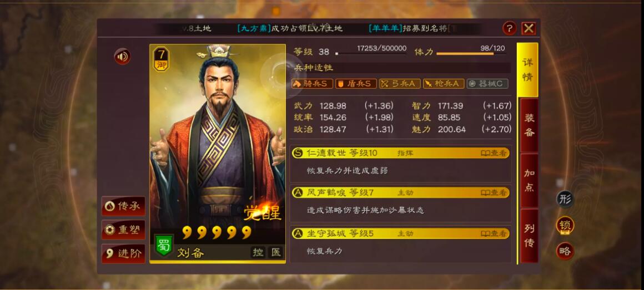The width and height of the screenshot is (644, 290).
Task: Mute the general's voice speaker icon
Action: click(x=122, y=56)
